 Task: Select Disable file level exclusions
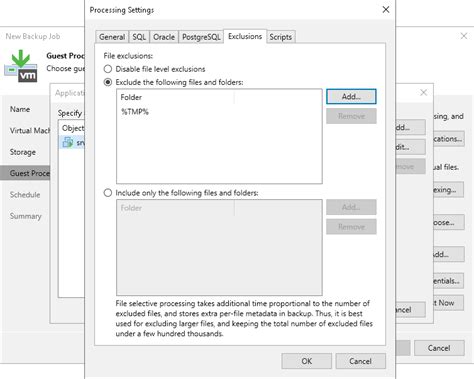pos(108,69)
